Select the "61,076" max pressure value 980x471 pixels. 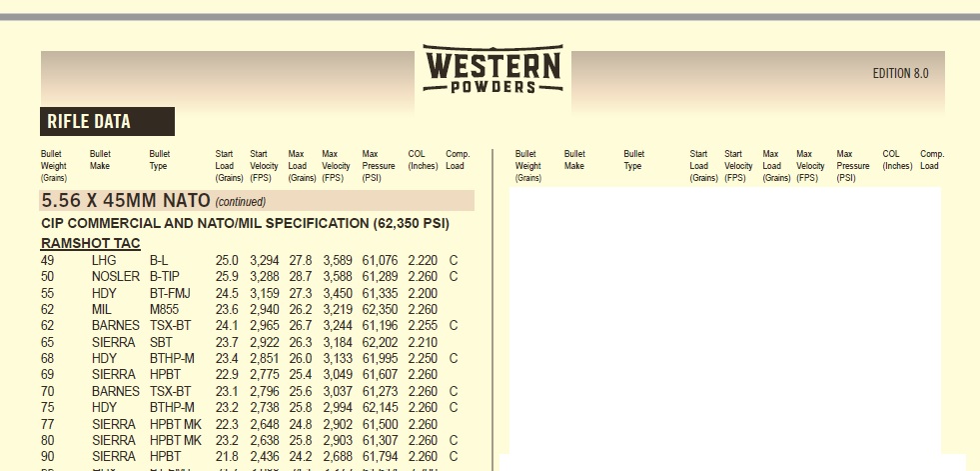pos(380,260)
